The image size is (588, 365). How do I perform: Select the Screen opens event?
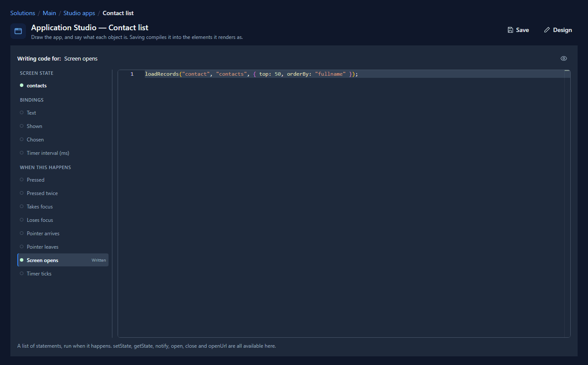coord(63,260)
